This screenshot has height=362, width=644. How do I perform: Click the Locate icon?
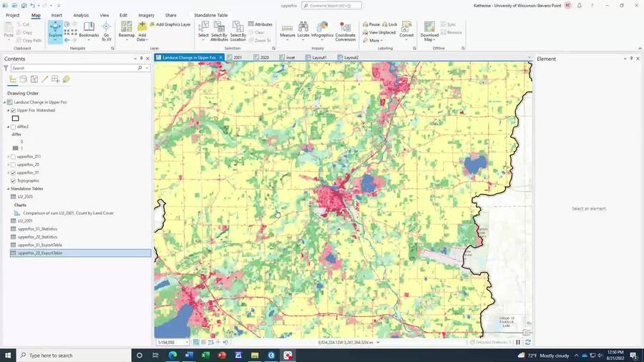click(303, 26)
